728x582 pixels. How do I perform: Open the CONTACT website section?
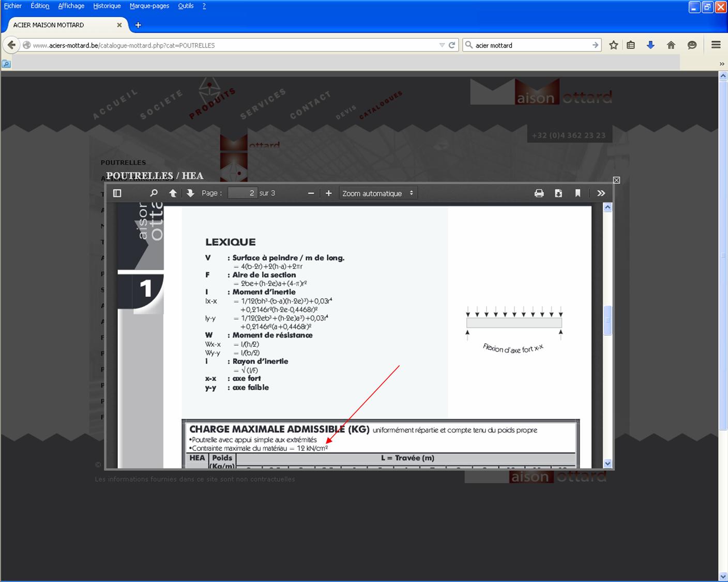310,105
